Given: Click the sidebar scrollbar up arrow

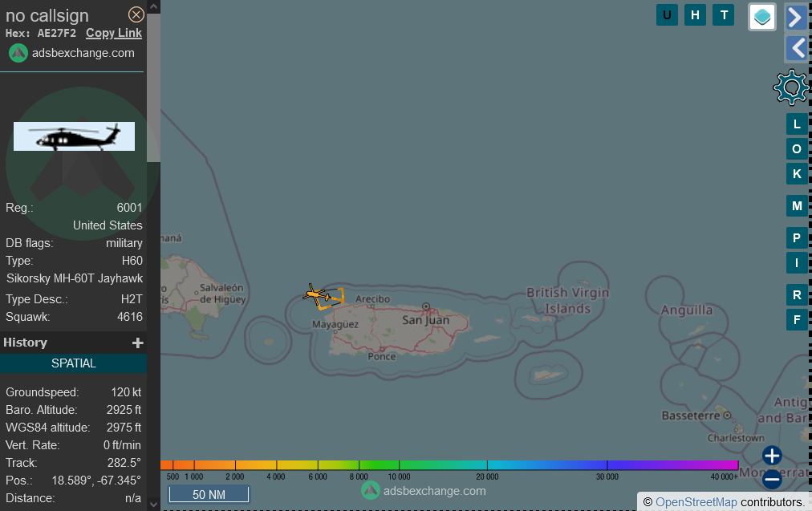Looking at the screenshot, I should 153,6.
